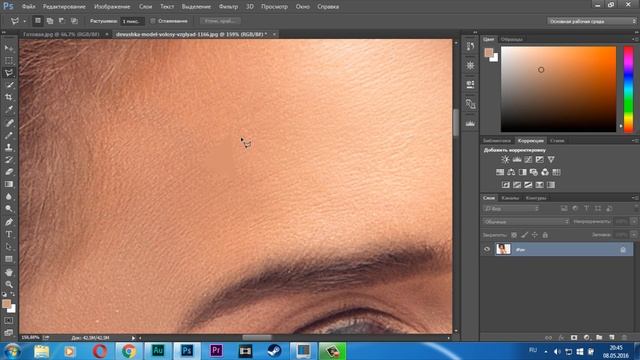Select the Hand tool
Image resolution: width=640 pixels, height=360 pixels.
pos(9,272)
